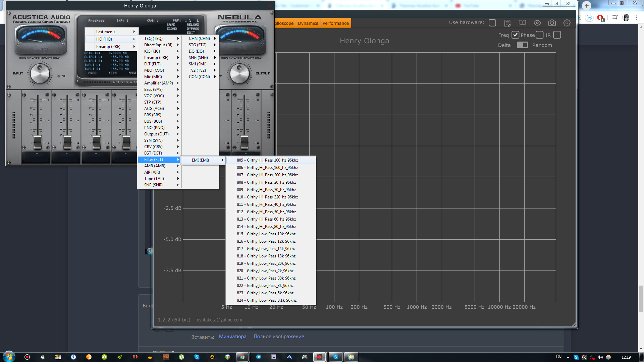Open the book manual icon
644x362 pixels.
(x=522, y=23)
